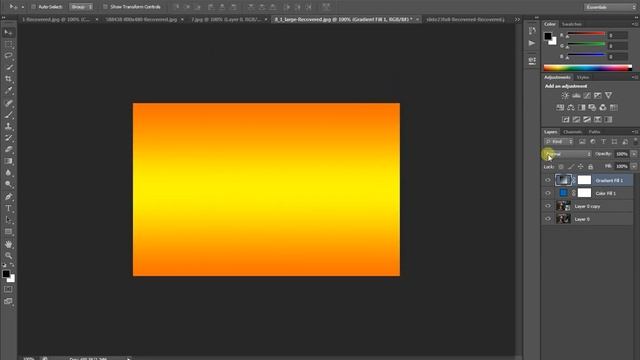Open the Tool Preset picker arrow
Image resolution: width=640 pixels, height=360 pixels.
22,7
